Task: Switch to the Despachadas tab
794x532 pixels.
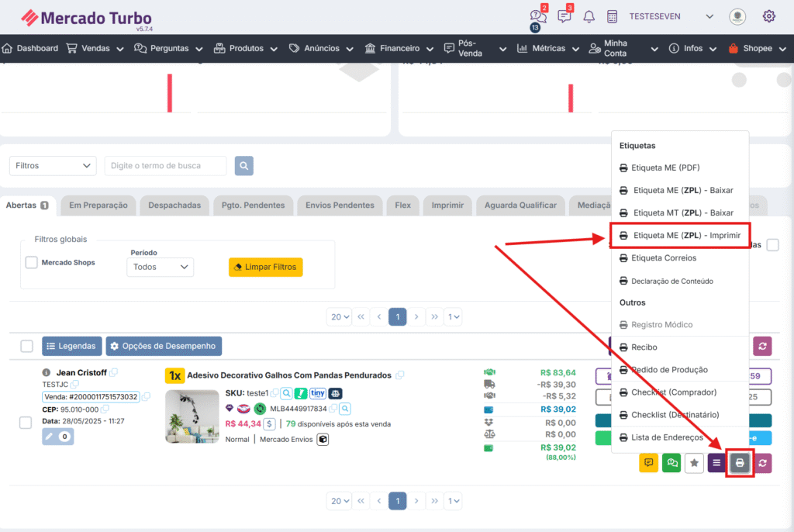Action: 174,206
